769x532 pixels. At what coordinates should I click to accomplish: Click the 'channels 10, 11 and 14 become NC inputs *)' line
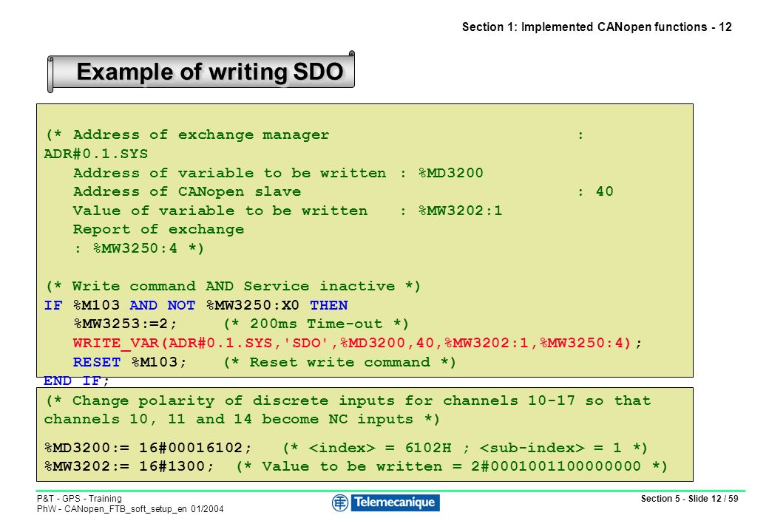(242, 420)
